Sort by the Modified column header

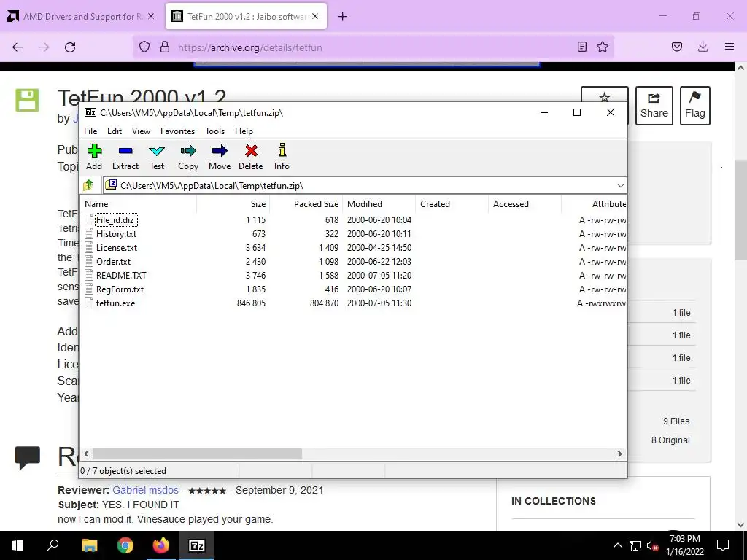click(x=379, y=204)
